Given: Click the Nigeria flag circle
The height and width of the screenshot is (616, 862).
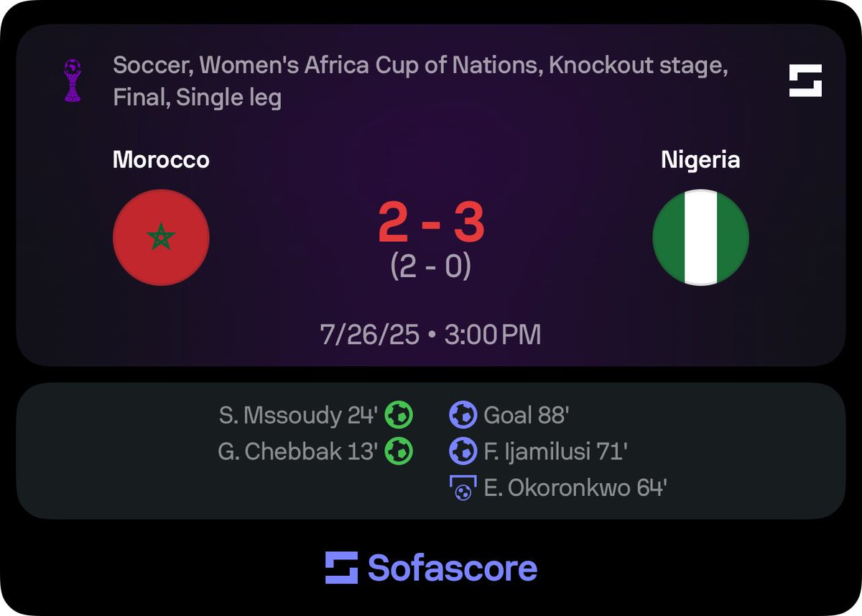Looking at the screenshot, I should pyautogui.click(x=700, y=238).
